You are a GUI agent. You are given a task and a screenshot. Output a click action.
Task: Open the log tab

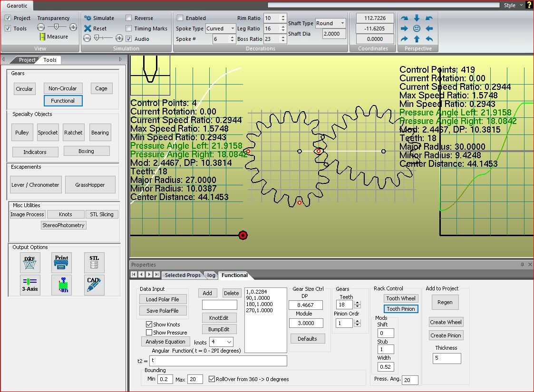click(211, 275)
